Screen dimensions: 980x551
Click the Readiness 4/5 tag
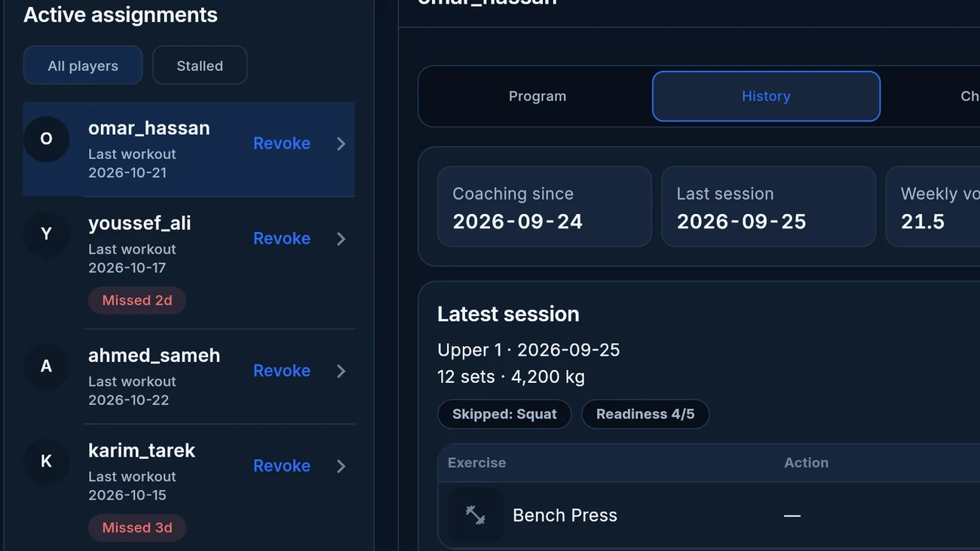645,414
